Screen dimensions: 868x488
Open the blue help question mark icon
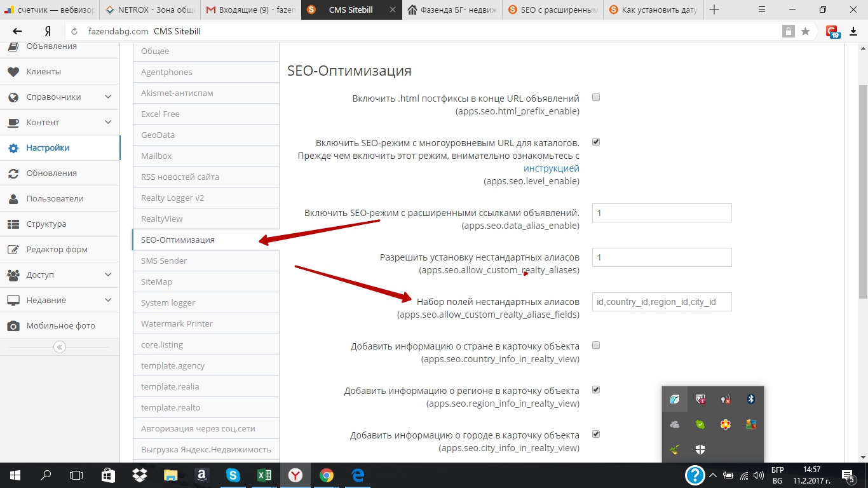click(695, 475)
